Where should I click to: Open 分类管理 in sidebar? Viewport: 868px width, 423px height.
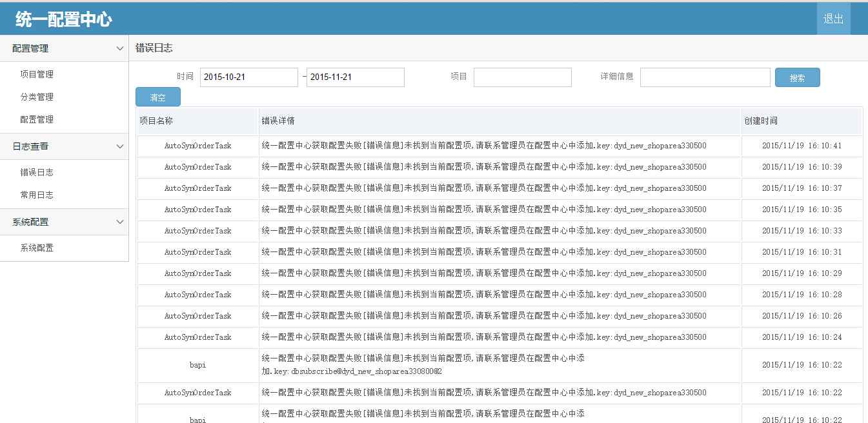(x=37, y=97)
